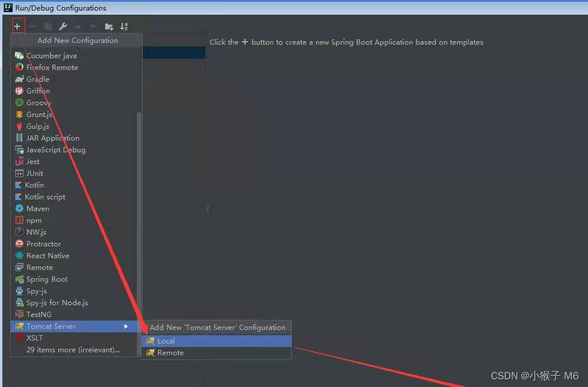Choose Remote Tomcat Server configuration
588x387 pixels.
click(216, 353)
